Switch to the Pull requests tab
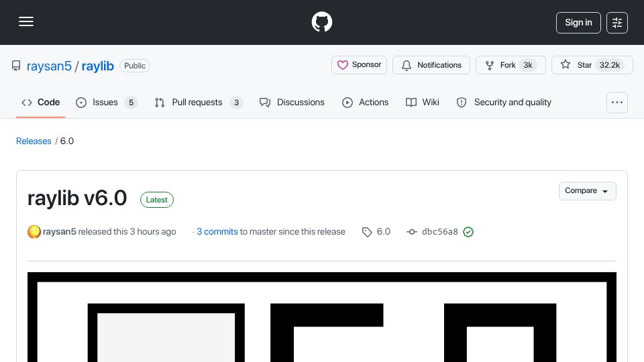The image size is (644, 362). coord(199,102)
